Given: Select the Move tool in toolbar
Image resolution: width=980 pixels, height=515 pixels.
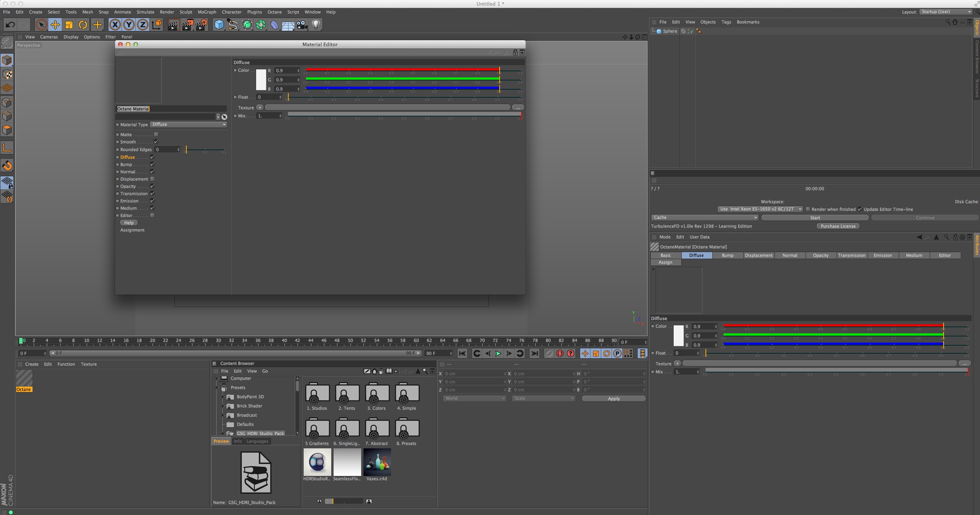Looking at the screenshot, I should click(x=55, y=25).
